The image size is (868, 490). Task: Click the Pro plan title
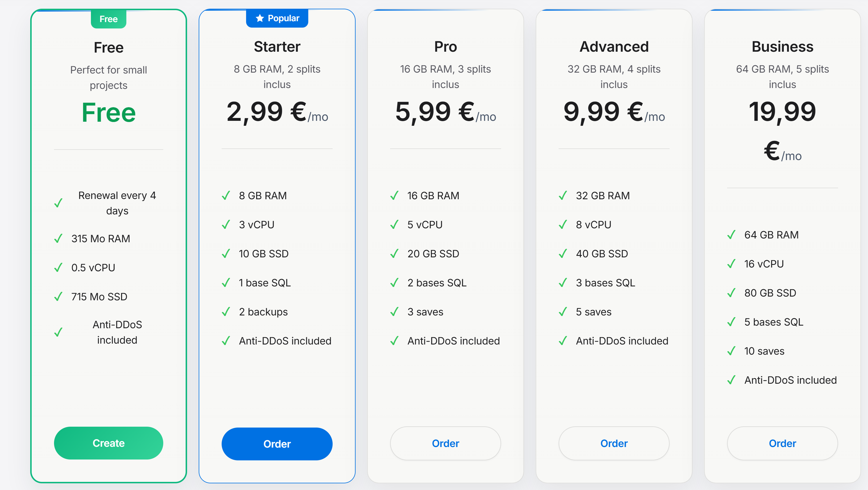click(445, 46)
